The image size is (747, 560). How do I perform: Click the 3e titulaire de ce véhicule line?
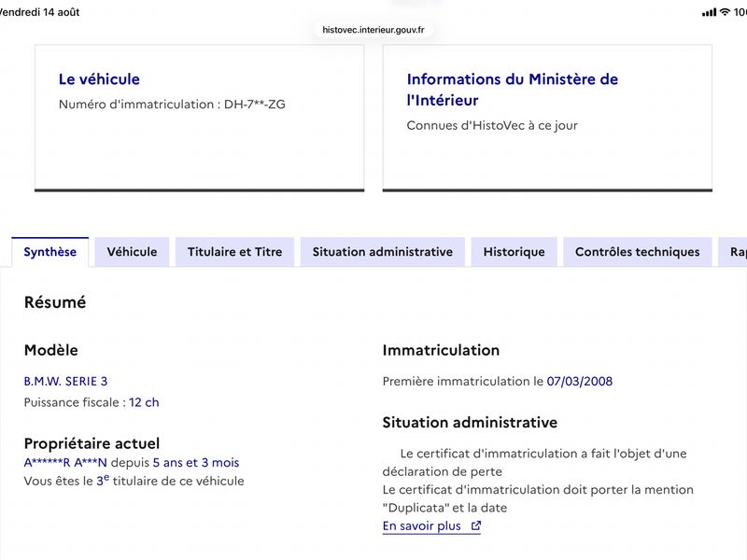point(134,481)
